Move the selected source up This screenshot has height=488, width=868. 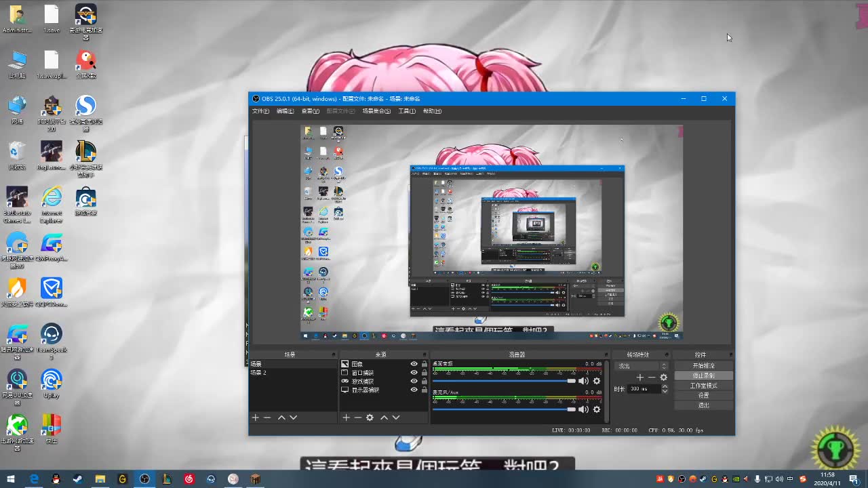384,418
